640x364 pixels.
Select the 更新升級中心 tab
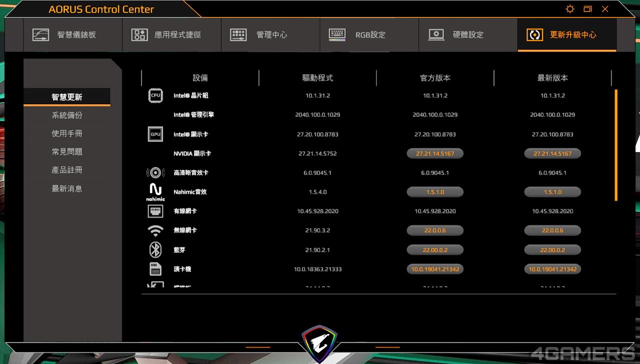pyautogui.click(x=567, y=35)
